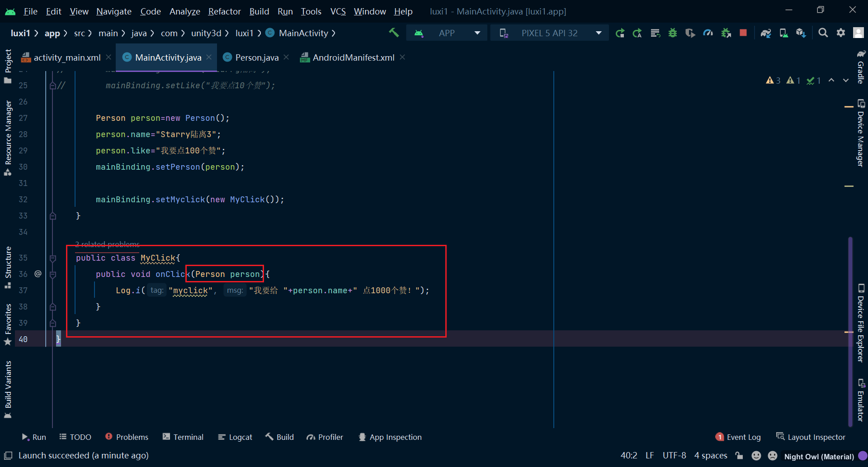
Task: Open App Inspection tool window
Action: coord(390,437)
